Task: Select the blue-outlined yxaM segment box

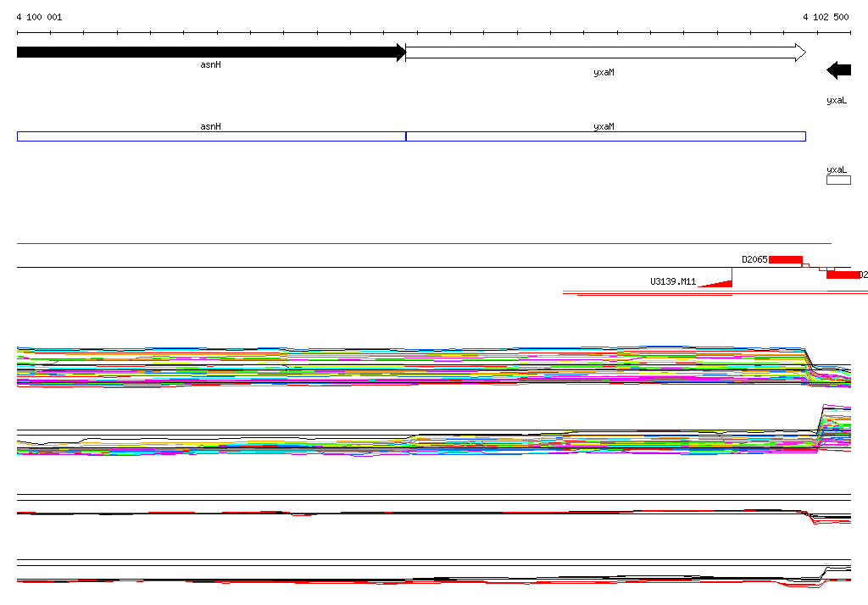Action: [x=605, y=136]
